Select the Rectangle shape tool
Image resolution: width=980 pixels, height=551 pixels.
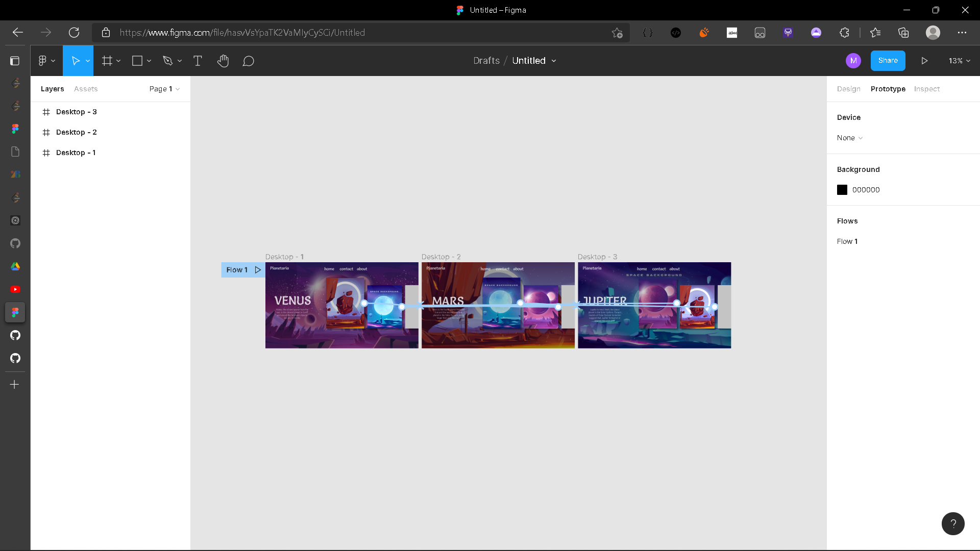click(137, 60)
